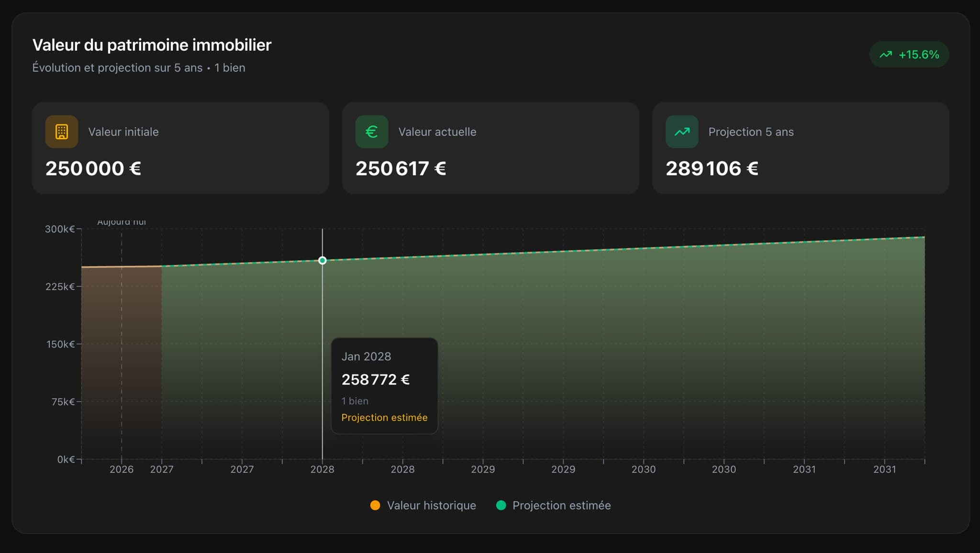Click the +15.6% growth badge
This screenshot has width=980, height=553.
(x=909, y=55)
